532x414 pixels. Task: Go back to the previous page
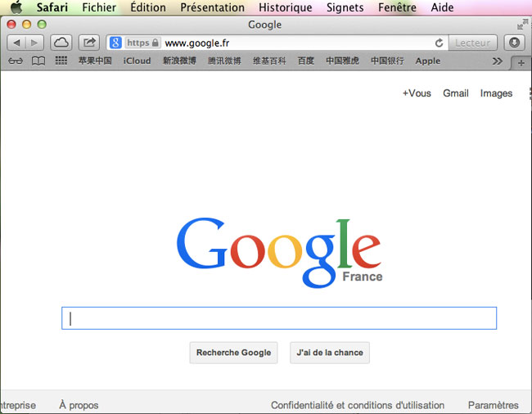pos(16,43)
